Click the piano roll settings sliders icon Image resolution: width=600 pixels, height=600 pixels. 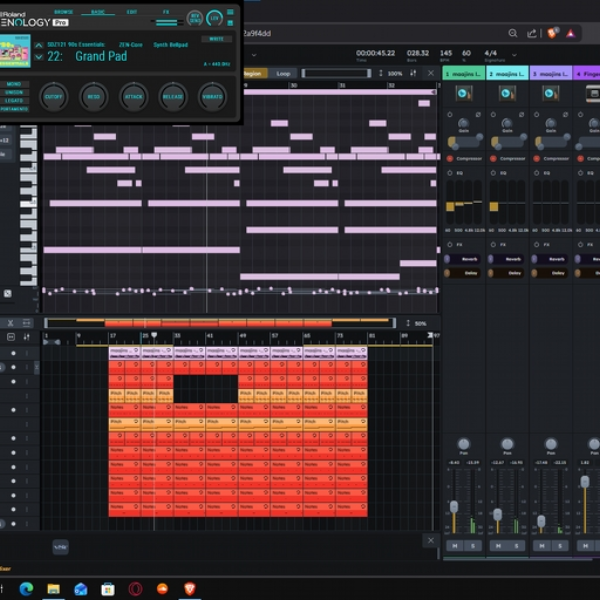click(x=413, y=73)
